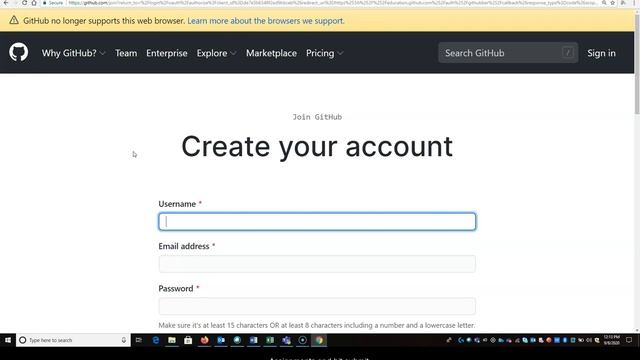Open Microsoft Store from the taskbar
The height and width of the screenshot is (360, 640).
click(x=188, y=340)
